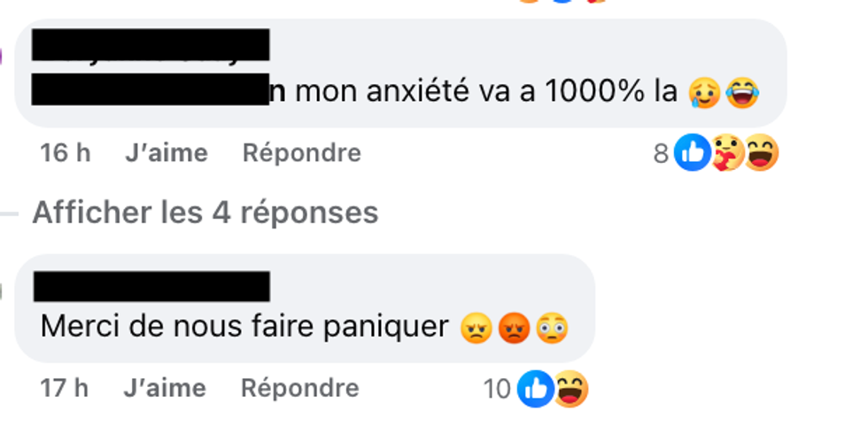Like the 17 h comment with J'aime
Screen dimensions: 868x426
[x=165, y=389]
